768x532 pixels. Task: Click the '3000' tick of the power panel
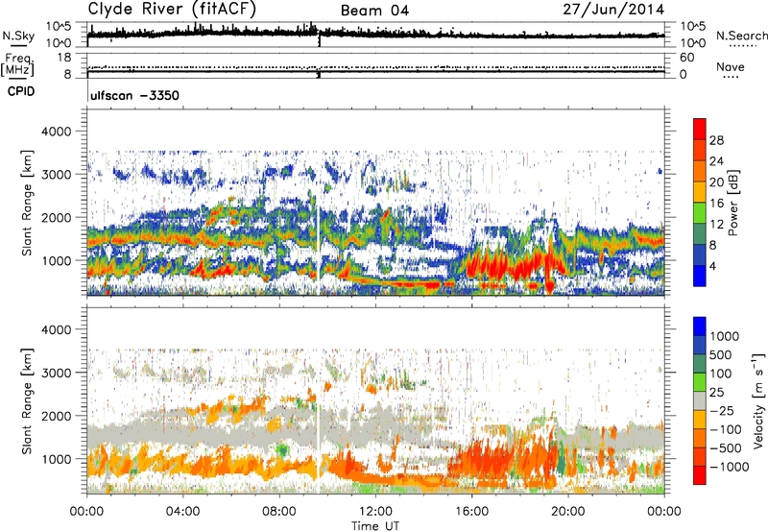pyautogui.click(x=56, y=175)
